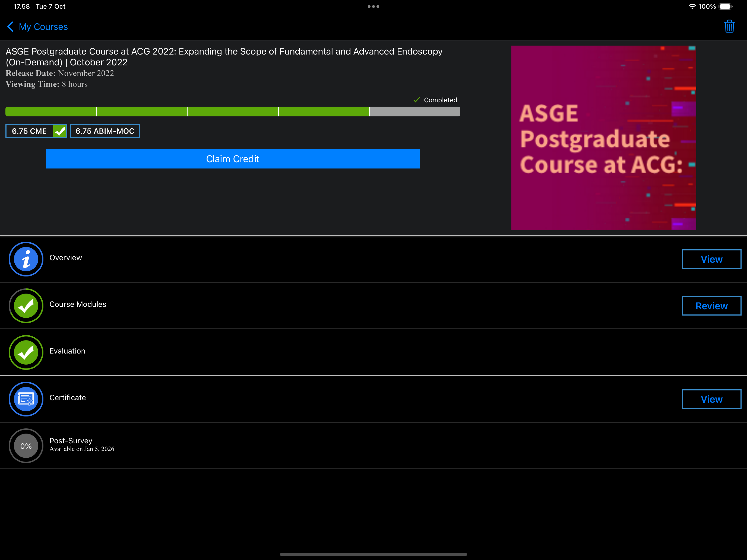Viewport: 747px width, 560px height.
Task: Open the ASGE Postgraduate Course cover image
Action: (603, 138)
